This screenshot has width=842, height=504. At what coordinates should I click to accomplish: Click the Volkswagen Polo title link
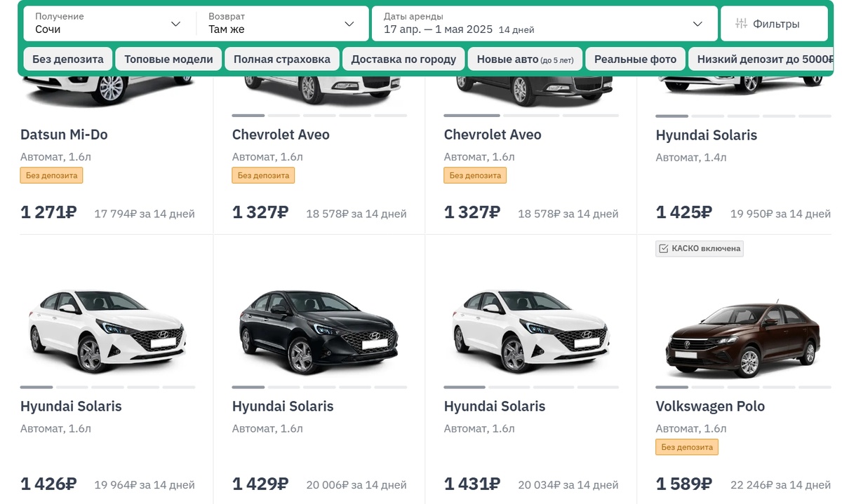click(710, 407)
